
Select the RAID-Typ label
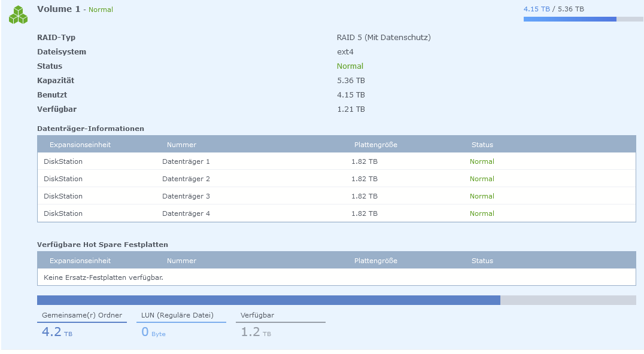pyautogui.click(x=56, y=37)
